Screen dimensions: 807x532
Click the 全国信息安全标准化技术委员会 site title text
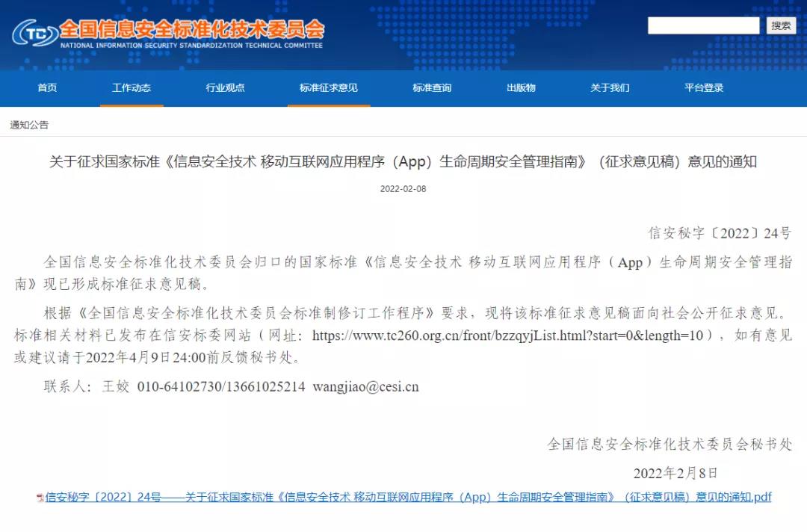[x=191, y=29]
